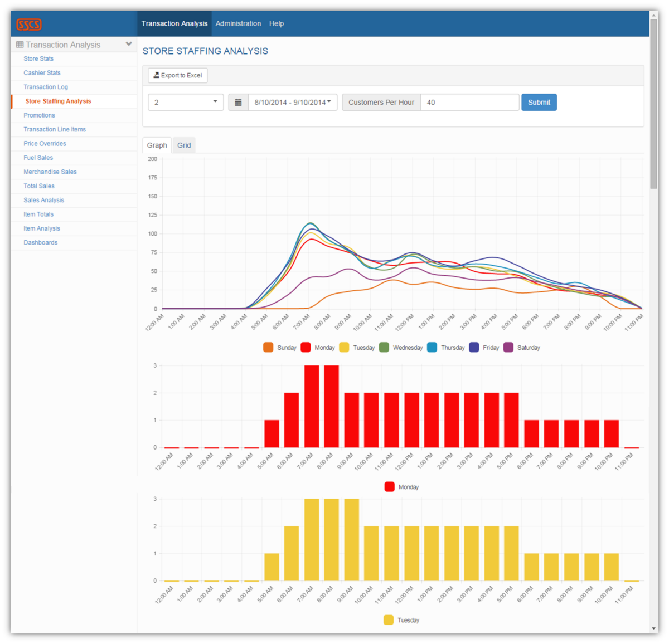This screenshot has width=669, height=644.
Task: Click the Submit button
Action: tap(539, 102)
